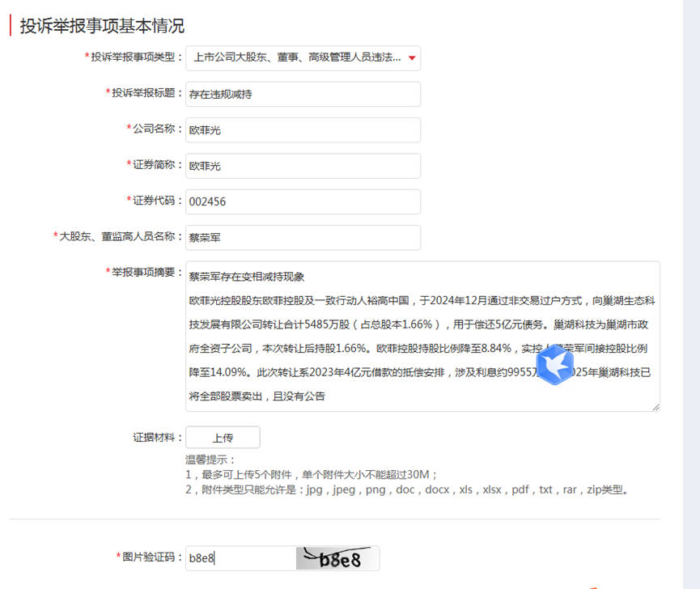The image size is (700, 589).
Task: Click the 温馨提示 text
Action: click(x=210, y=460)
